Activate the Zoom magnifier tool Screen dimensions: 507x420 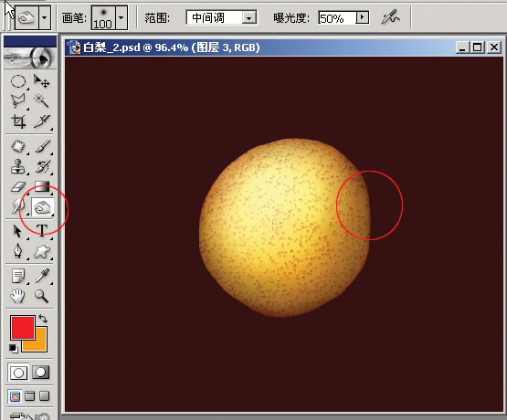(x=42, y=296)
